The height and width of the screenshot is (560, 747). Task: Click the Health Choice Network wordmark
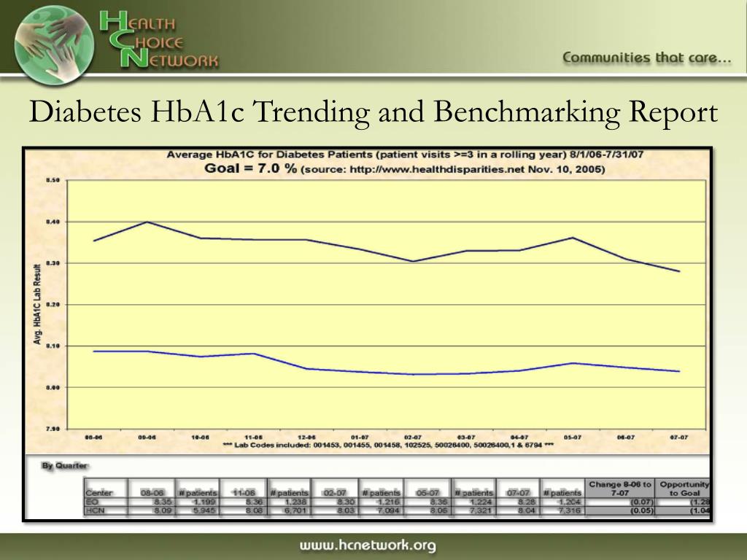(159, 39)
